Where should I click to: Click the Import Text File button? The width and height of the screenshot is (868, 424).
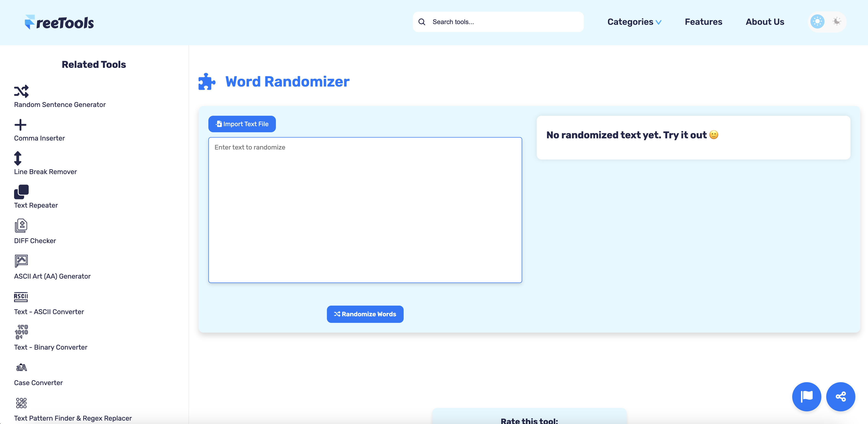click(242, 124)
